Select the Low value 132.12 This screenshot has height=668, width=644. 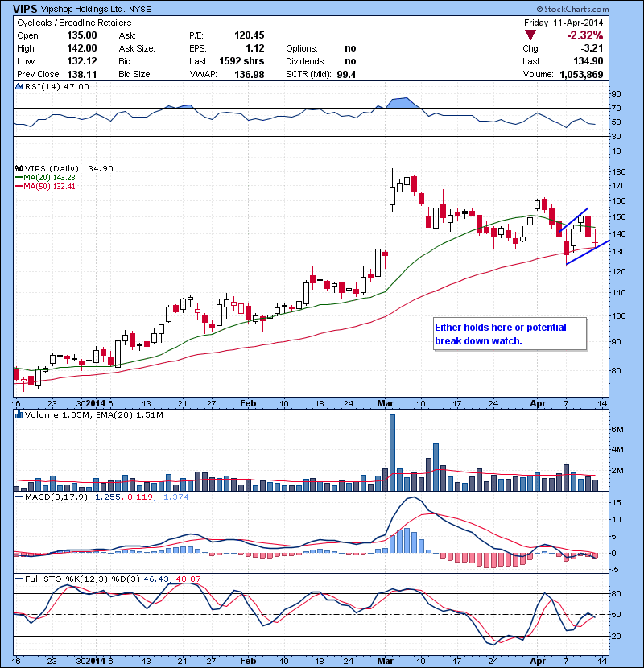pyautogui.click(x=82, y=61)
